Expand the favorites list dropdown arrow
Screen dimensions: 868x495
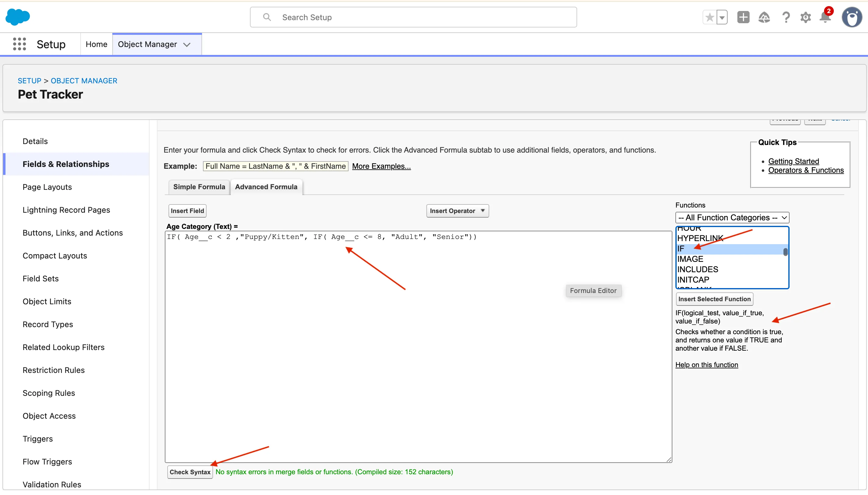(722, 17)
